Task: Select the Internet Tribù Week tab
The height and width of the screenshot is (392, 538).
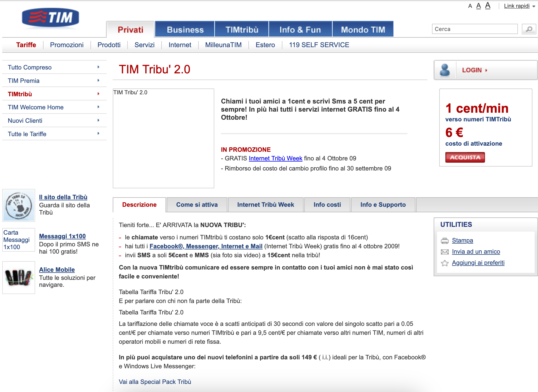Action: pyautogui.click(x=266, y=205)
